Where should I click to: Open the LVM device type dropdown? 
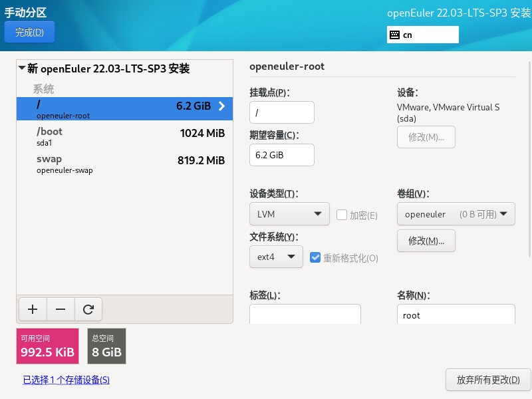tap(289, 214)
